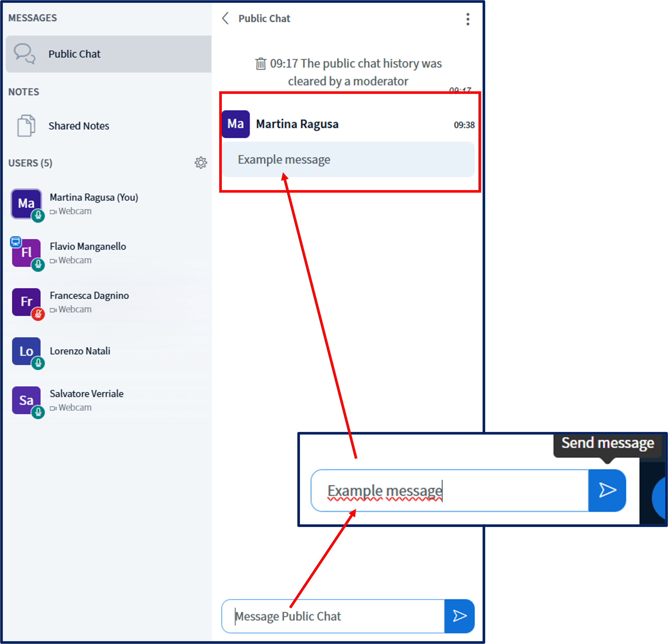Click Francesca Dagnino user name
Image resolution: width=668 pixels, height=644 pixels.
pos(89,295)
